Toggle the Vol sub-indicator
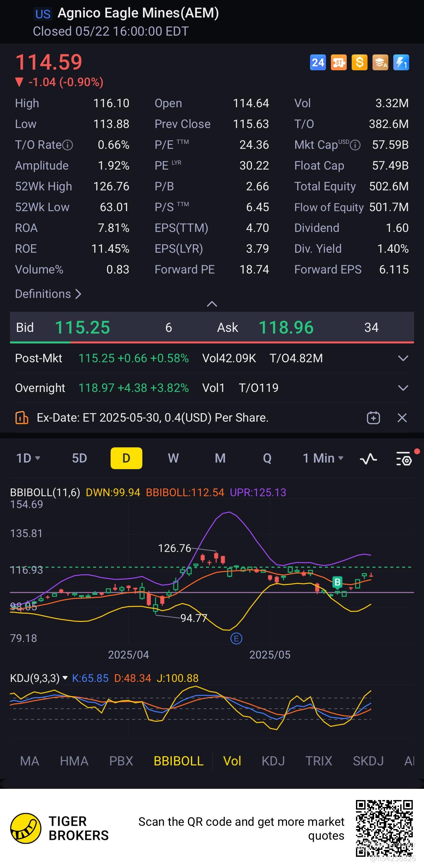 tap(232, 761)
